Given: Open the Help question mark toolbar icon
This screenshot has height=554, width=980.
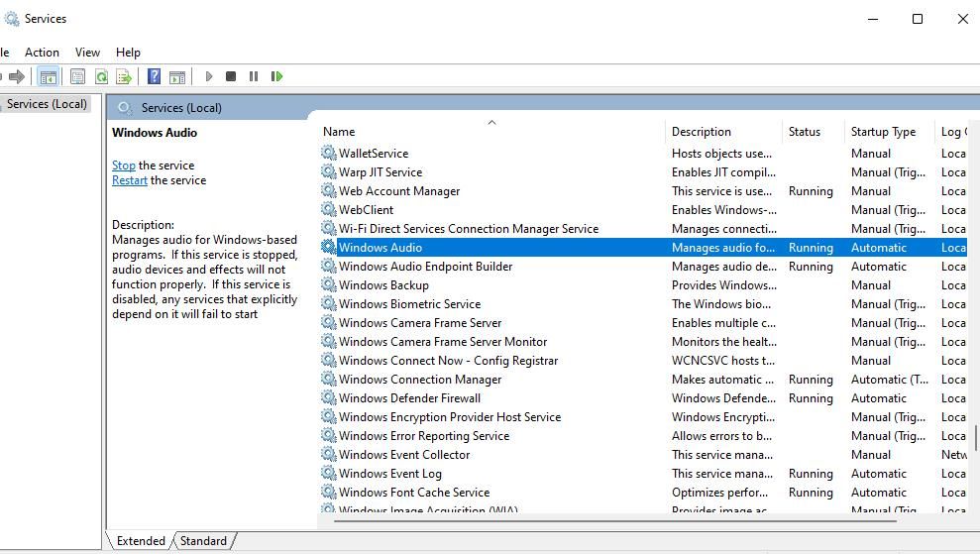Looking at the screenshot, I should coord(154,76).
